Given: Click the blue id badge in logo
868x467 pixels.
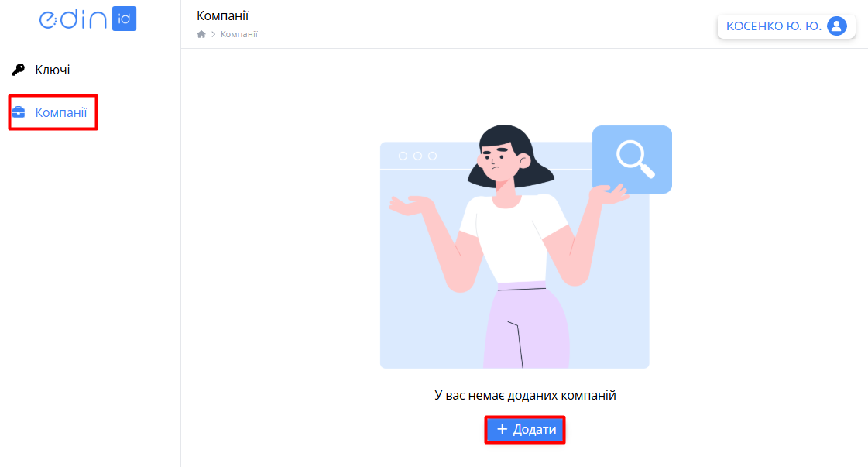Looking at the screenshot, I should click(124, 19).
